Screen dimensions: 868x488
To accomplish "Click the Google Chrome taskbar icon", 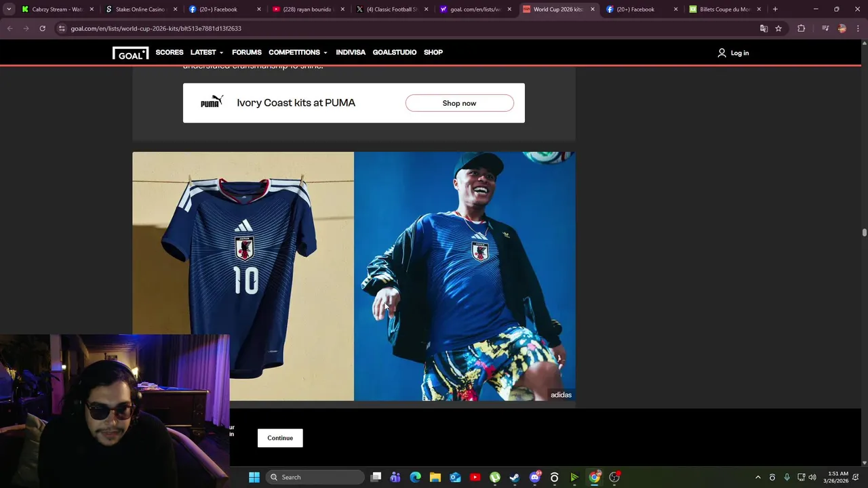I will click(x=595, y=477).
